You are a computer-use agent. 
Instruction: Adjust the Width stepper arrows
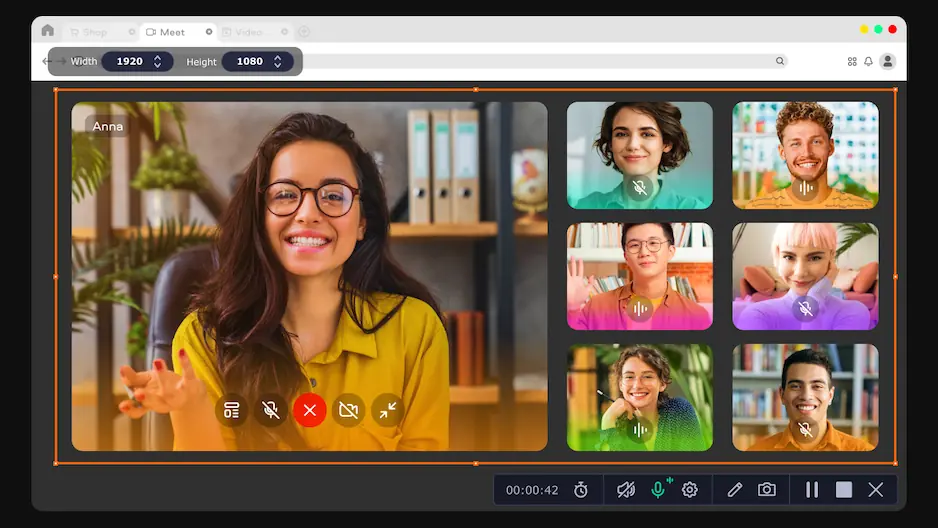coord(157,61)
